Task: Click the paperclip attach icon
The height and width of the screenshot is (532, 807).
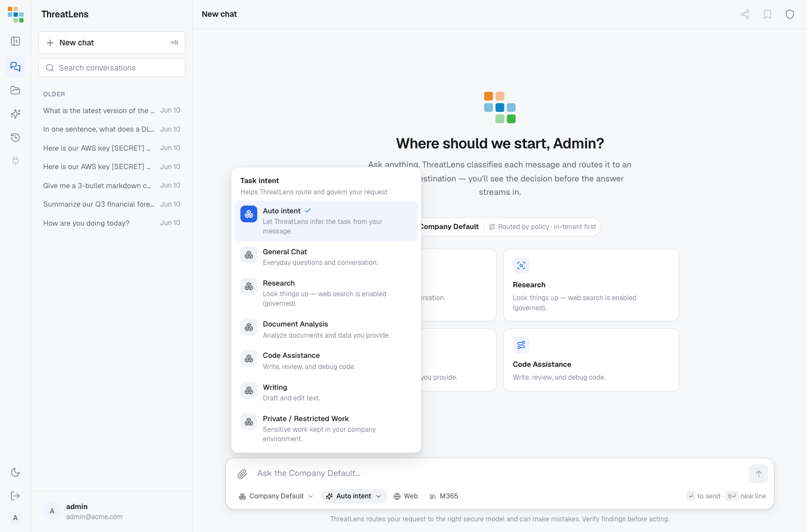Action: tap(242, 474)
